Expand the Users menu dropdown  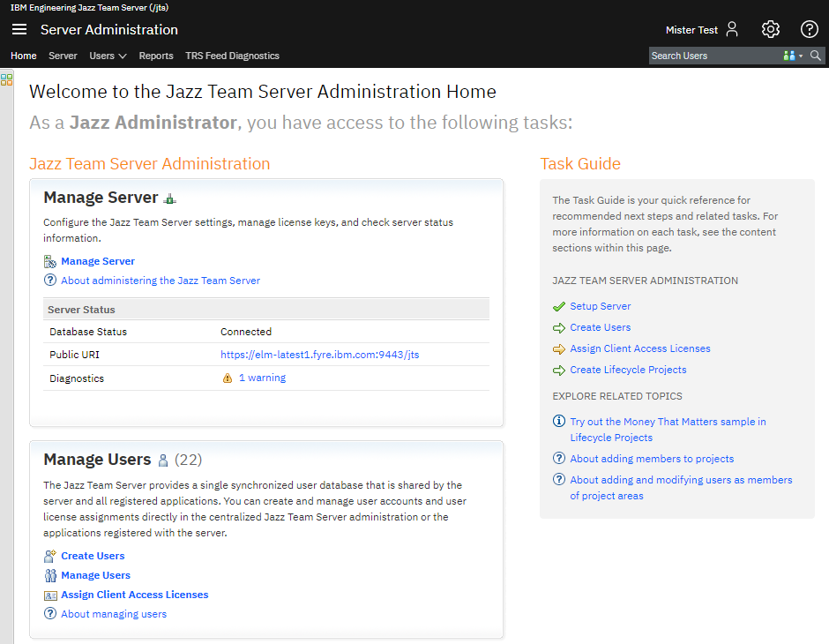(108, 56)
